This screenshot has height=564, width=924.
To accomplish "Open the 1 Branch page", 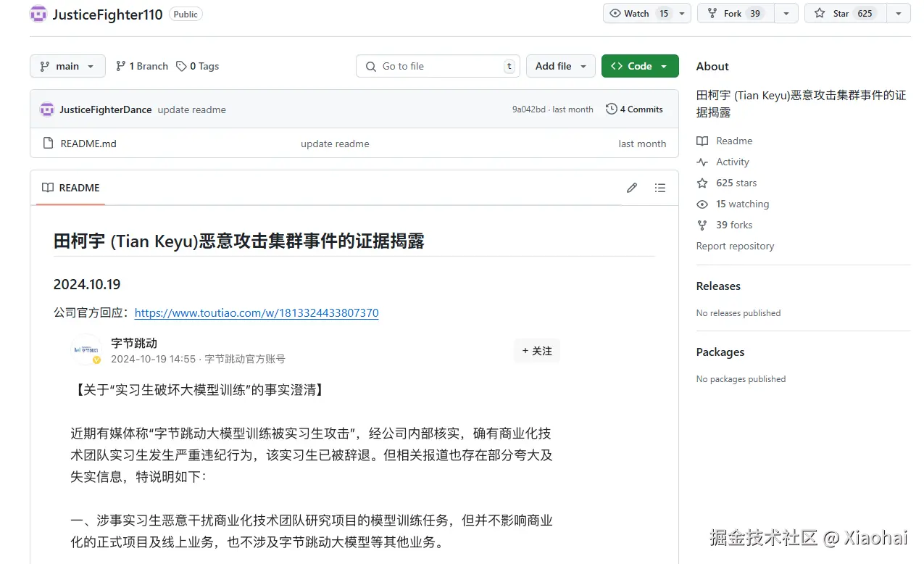I will pos(147,66).
